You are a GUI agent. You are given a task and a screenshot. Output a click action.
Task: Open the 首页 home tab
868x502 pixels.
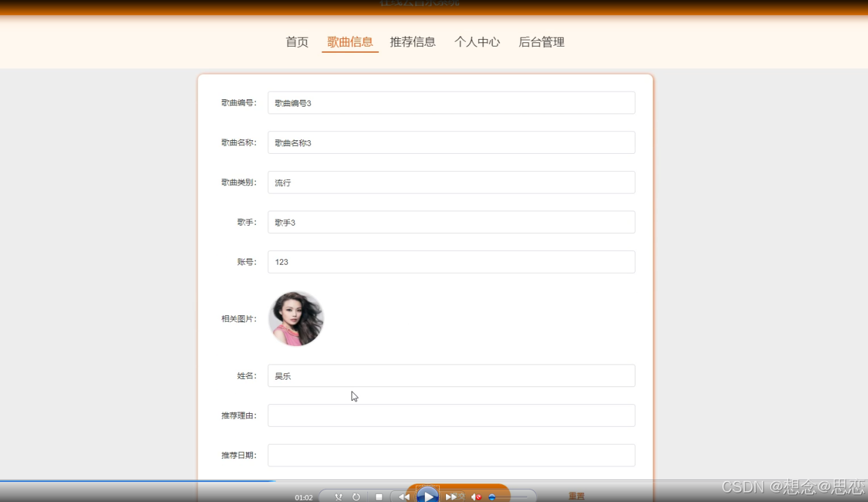tap(297, 42)
